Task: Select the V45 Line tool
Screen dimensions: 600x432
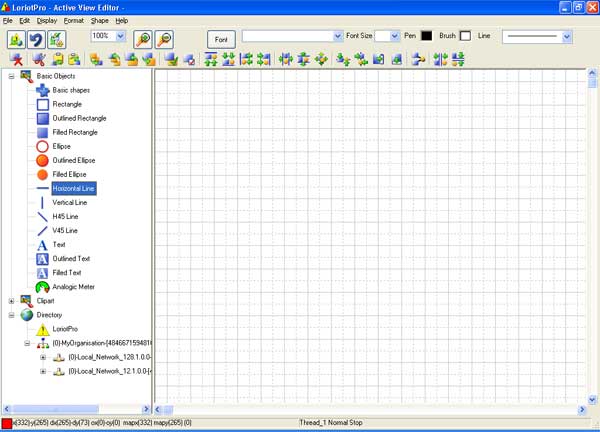Action: (65, 231)
